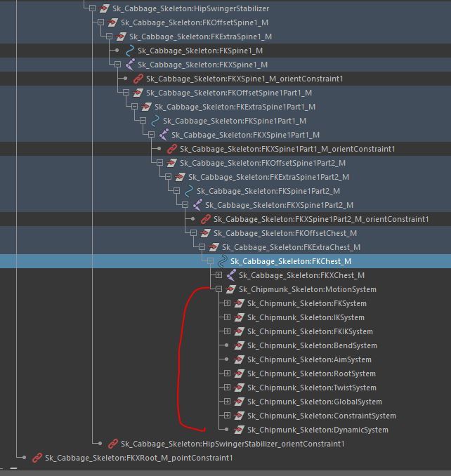Expand the Chipmunk RootSystem node

click(x=227, y=373)
